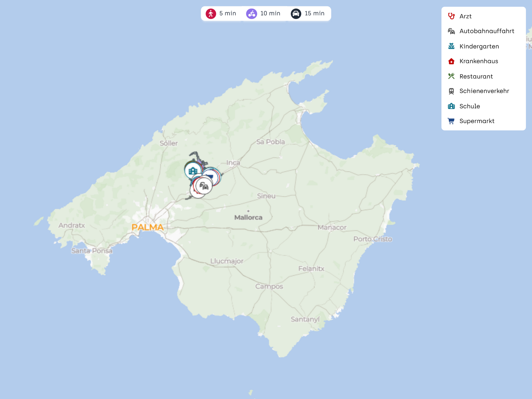Click the school marker on the map

193,170
